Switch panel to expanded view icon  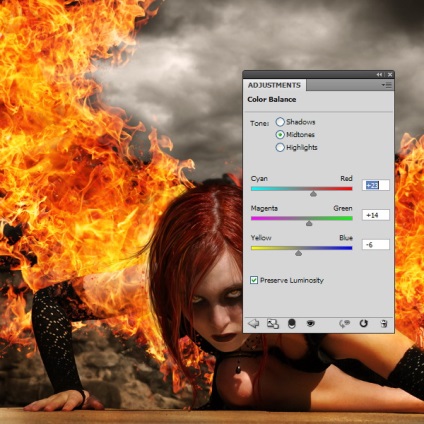(273, 324)
